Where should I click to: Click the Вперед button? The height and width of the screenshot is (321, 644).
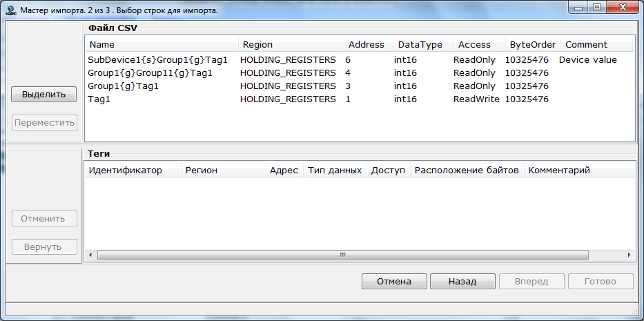531,282
